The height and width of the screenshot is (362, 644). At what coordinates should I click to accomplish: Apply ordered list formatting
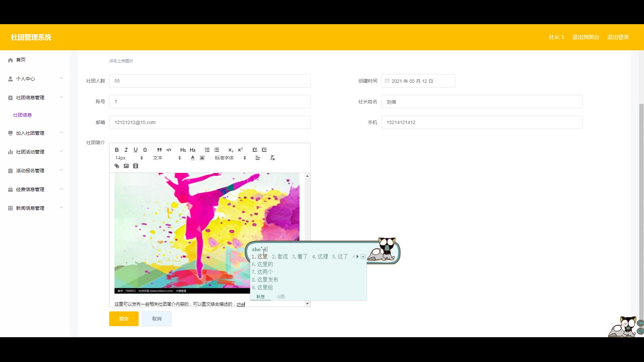(x=207, y=150)
